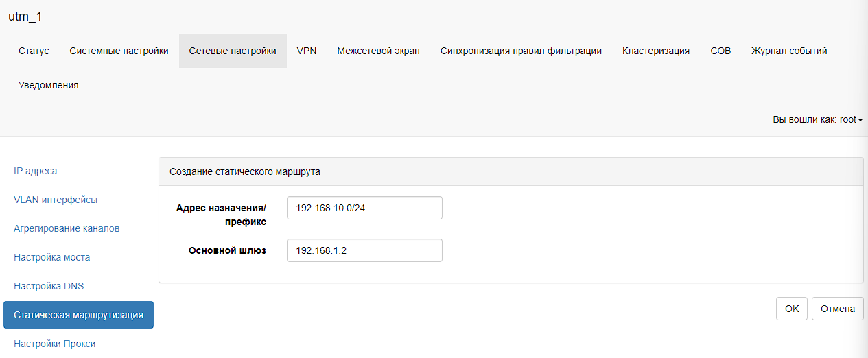
Task: Click the Адрес назначения/префикс input field
Action: (x=364, y=208)
